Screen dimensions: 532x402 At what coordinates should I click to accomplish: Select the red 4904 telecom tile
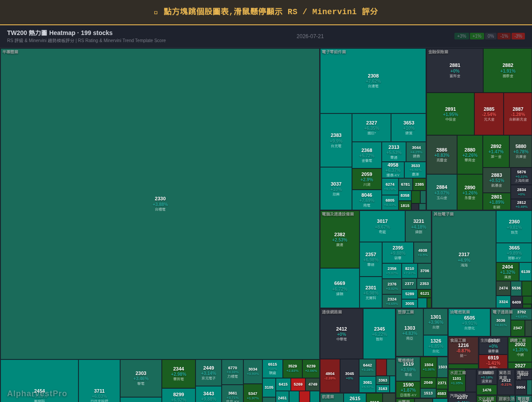tap(330, 376)
